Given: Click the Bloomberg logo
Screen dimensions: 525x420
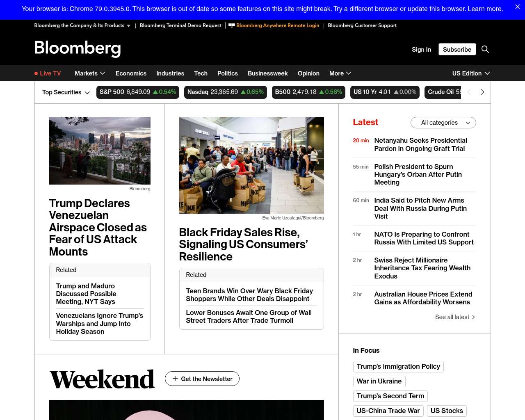Looking at the screenshot, I should coord(78,48).
